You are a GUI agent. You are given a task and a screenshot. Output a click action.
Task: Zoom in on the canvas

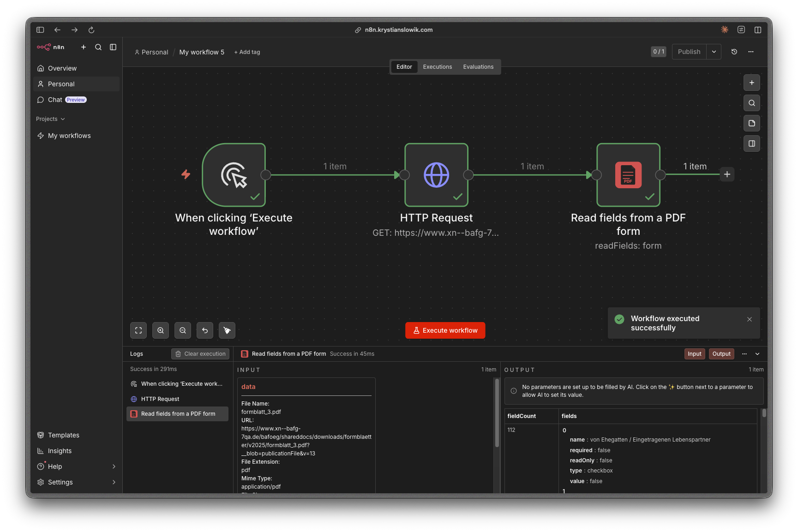[161, 330]
